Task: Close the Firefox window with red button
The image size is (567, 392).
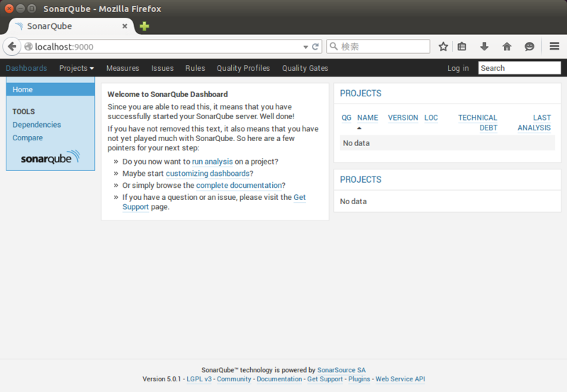Action: click(x=9, y=9)
